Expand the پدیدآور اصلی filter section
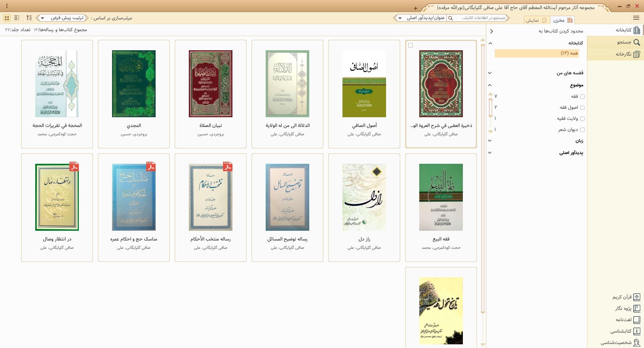 [490, 153]
